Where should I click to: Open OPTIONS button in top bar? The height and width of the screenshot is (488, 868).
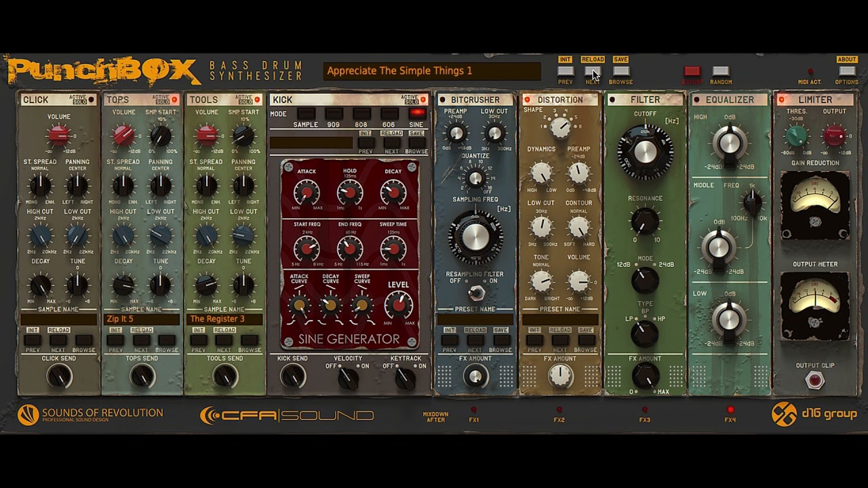847,71
